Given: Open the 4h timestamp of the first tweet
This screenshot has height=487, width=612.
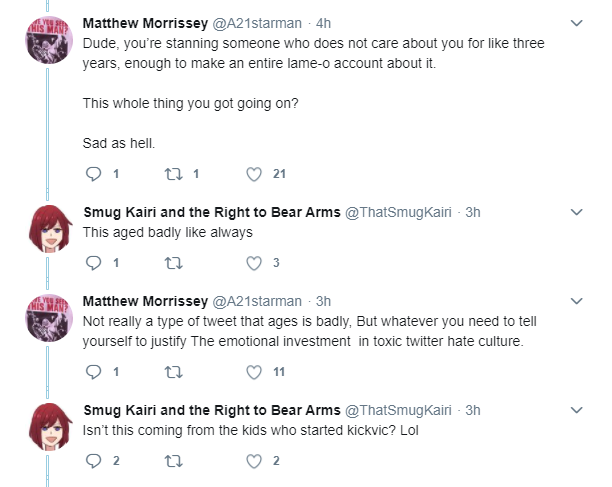Looking at the screenshot, I should (x=324, y=23).
